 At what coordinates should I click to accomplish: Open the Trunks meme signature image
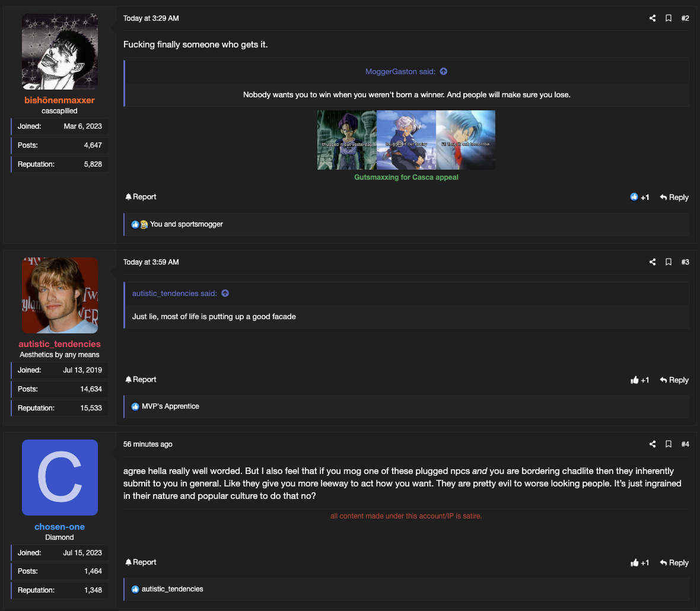coord(406,139)
